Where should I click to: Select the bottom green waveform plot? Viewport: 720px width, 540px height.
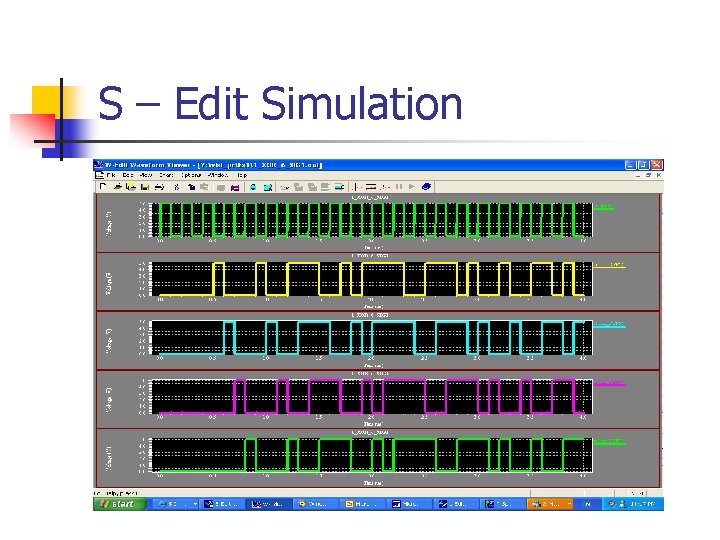372,456
